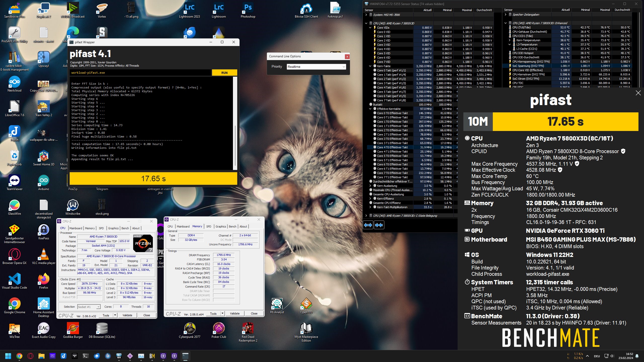
Task: Collapse the Core VIDs tree node
Action: [370, 28]
